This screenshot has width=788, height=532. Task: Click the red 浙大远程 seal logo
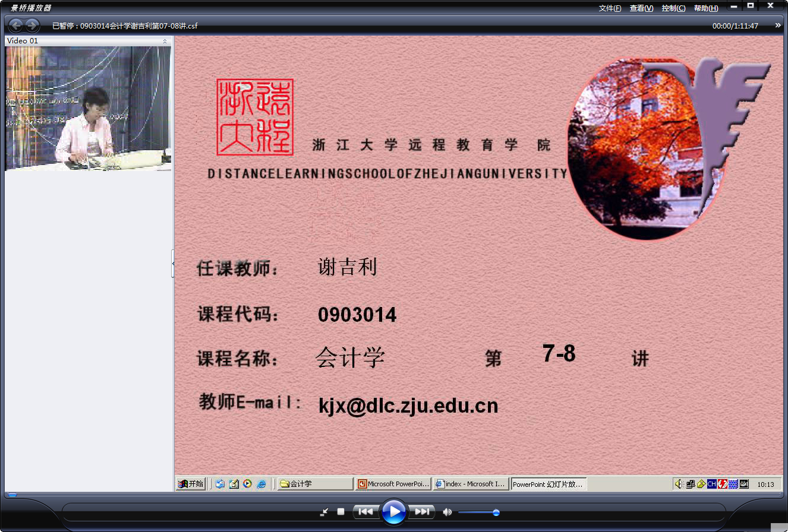coord(255,117)
